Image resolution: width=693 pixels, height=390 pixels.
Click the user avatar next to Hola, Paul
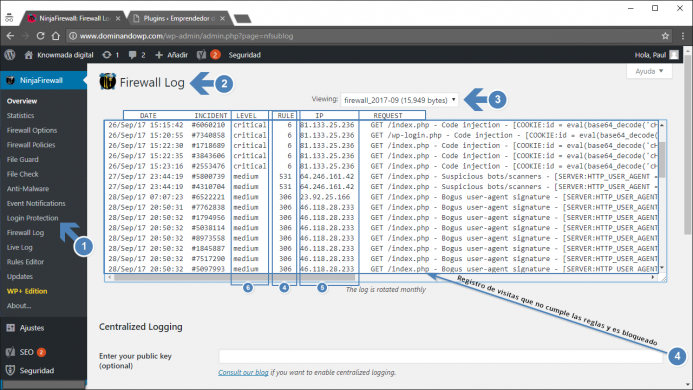point(674,55)
